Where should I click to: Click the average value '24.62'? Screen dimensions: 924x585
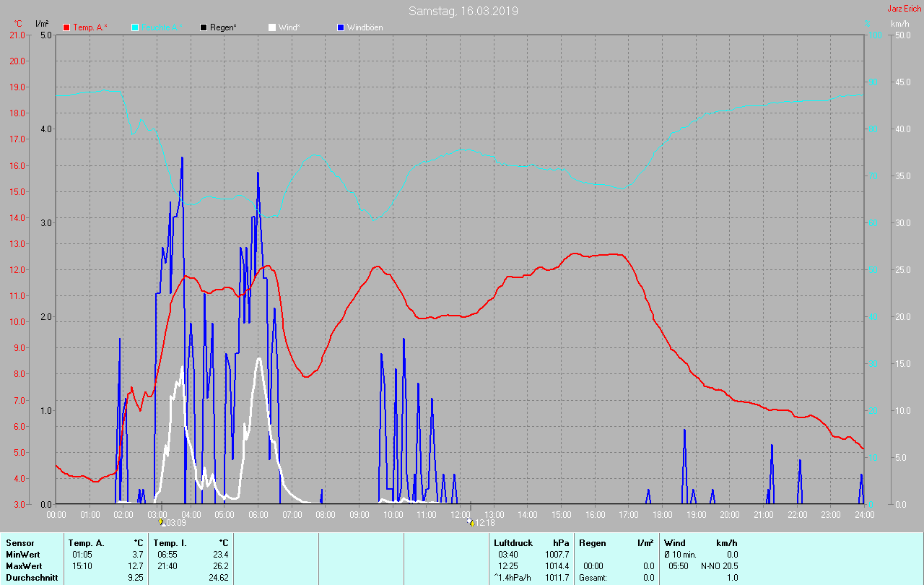[218, 577]
